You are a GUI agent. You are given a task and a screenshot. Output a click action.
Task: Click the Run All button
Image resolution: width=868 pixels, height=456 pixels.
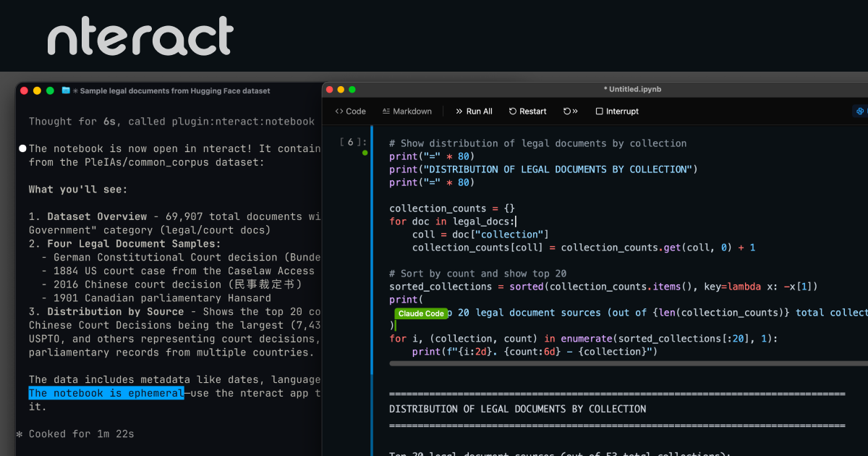click(474, 111)
